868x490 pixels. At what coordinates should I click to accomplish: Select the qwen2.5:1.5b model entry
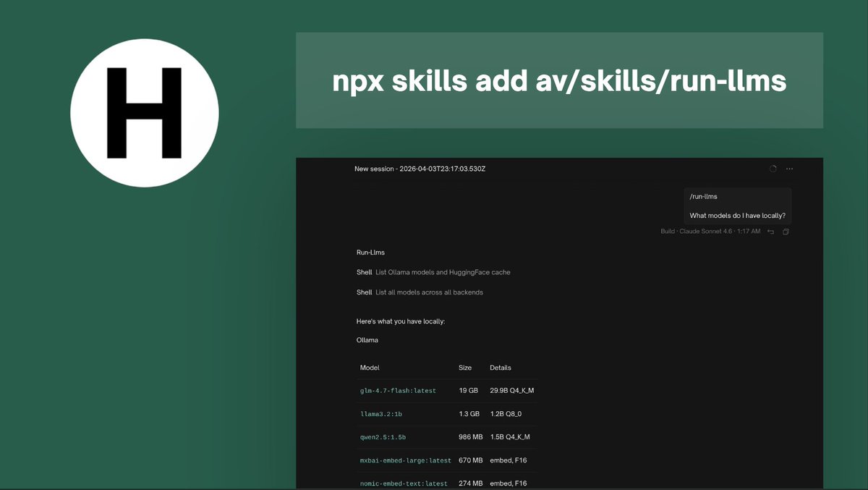(x=383, y=436)
